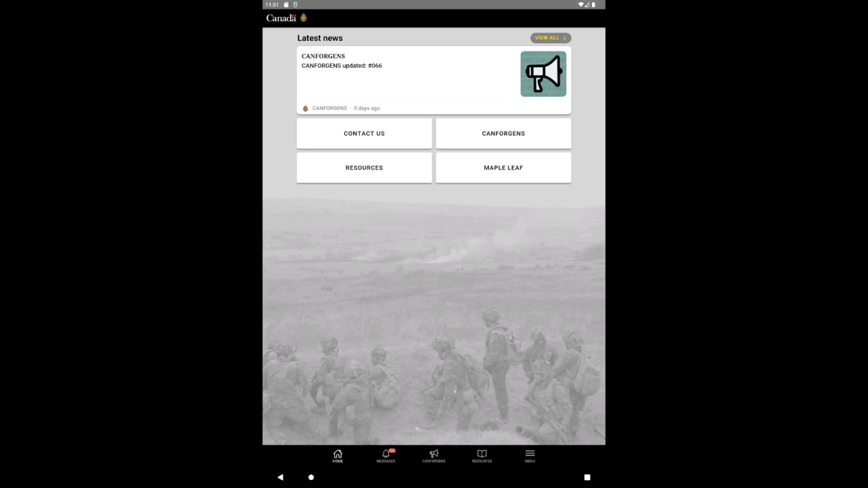Tap the Canada wordmark logo
868x488 pixels.
coord(281,18)
